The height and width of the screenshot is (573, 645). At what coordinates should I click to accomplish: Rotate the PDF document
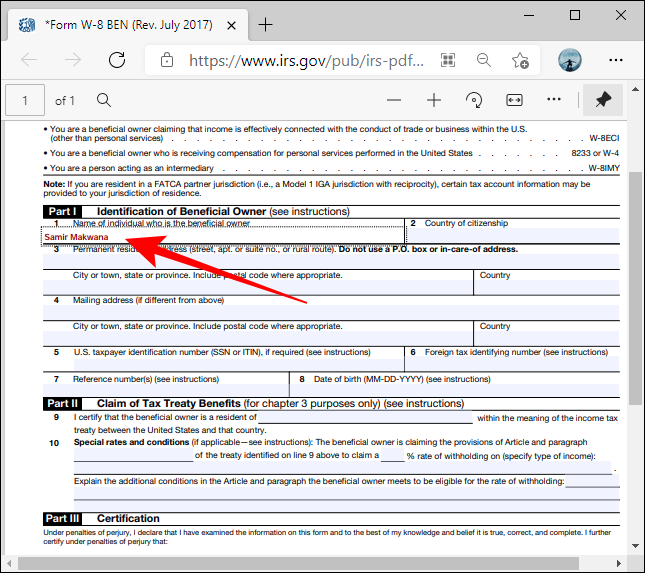click(x=475, y=100)
